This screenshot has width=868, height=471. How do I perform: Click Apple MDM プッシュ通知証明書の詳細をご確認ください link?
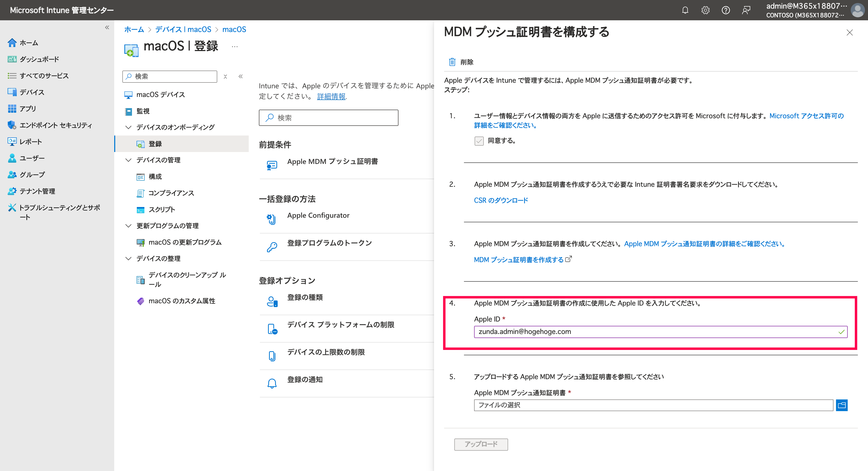[705, 244]
